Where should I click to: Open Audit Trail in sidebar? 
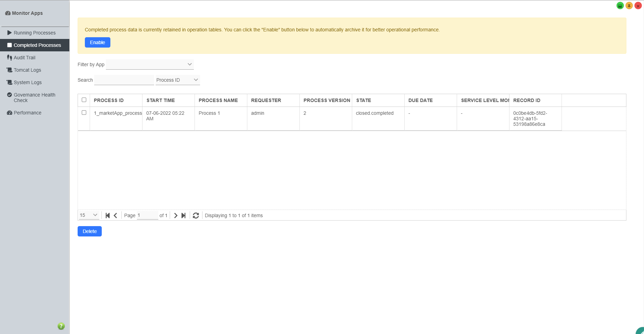(24, 58)
